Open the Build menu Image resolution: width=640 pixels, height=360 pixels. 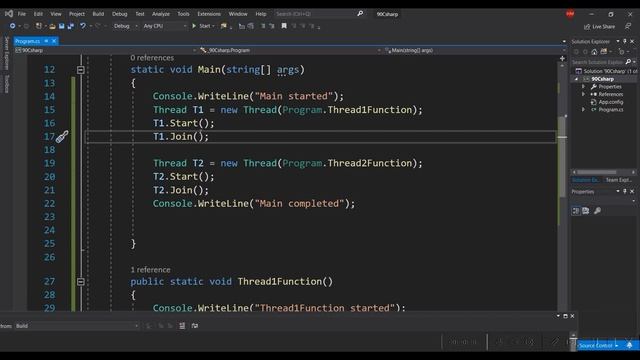[x=98, y=14]
